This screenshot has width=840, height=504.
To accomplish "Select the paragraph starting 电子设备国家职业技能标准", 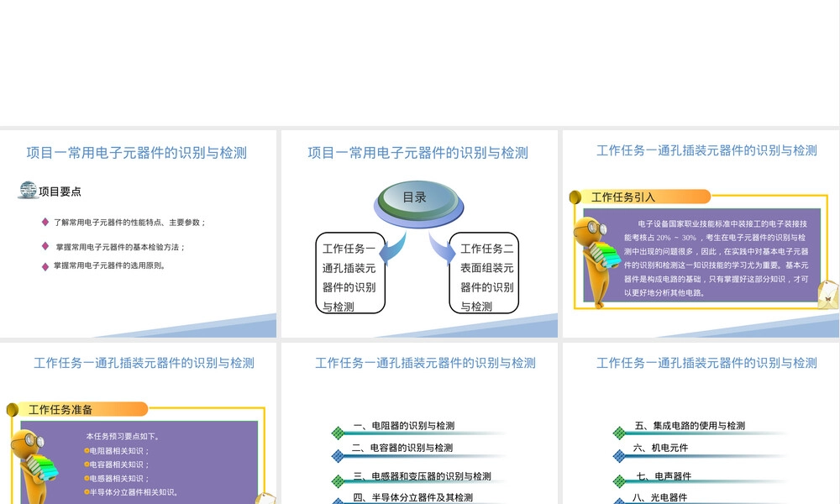I will pyautogui.click(x=716, y=258).
